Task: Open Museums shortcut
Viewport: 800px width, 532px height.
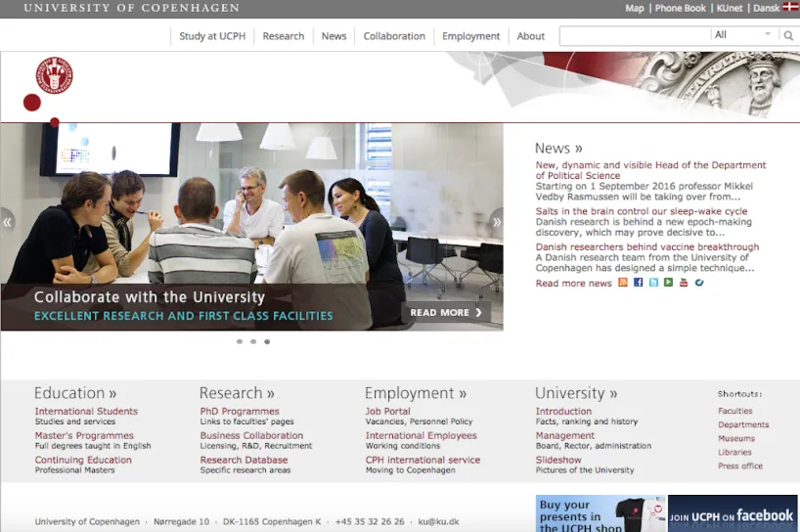Action: pyautogui.click(x=736, y=438)
